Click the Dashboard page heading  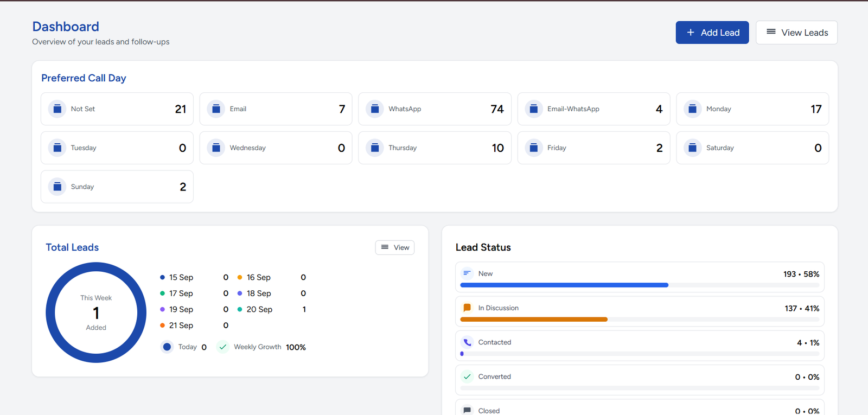tap(66, 27)
